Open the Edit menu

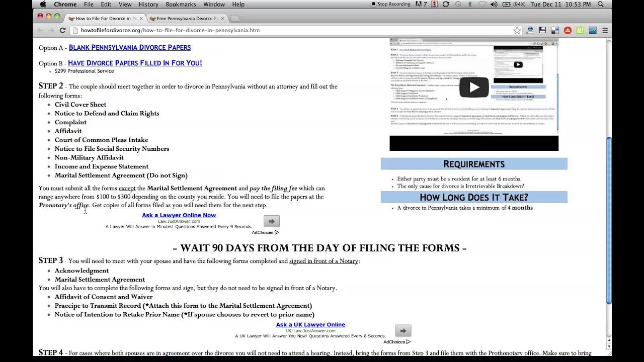pos(106,4)
